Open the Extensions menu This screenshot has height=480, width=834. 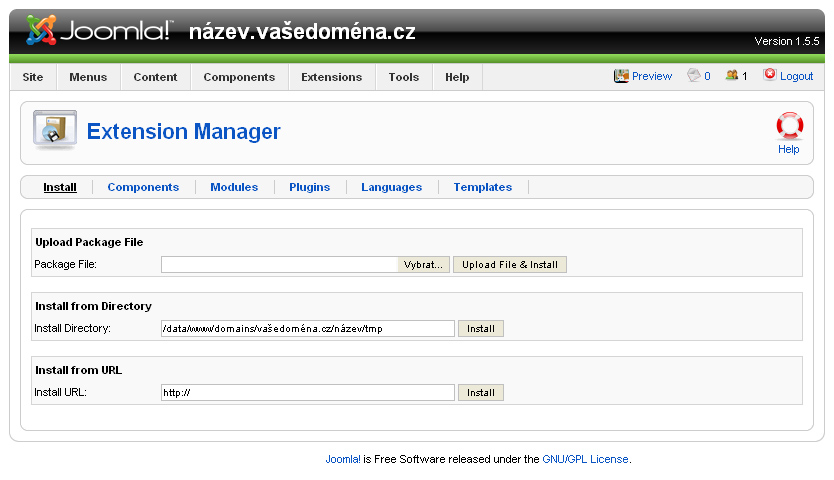(x=331, y=77)
